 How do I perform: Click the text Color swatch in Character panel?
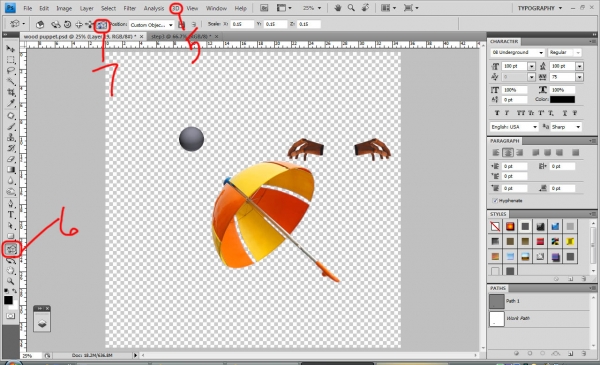[x=562, y=99]
